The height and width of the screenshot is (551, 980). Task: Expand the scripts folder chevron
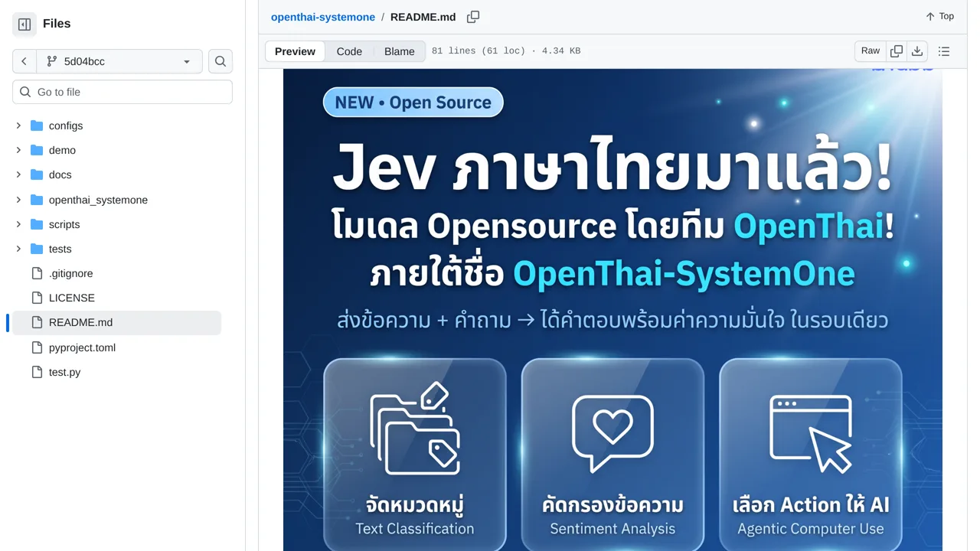click(x=18, y=224)
